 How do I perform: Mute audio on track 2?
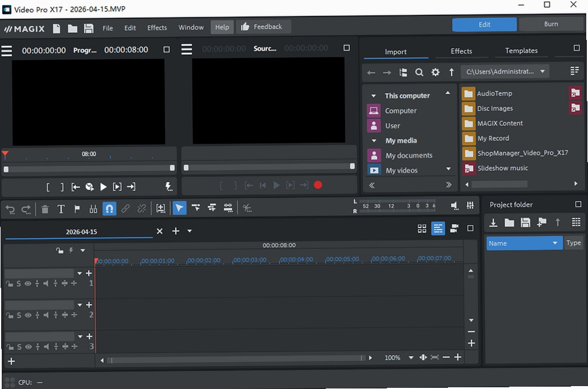[x=46, y=315]
